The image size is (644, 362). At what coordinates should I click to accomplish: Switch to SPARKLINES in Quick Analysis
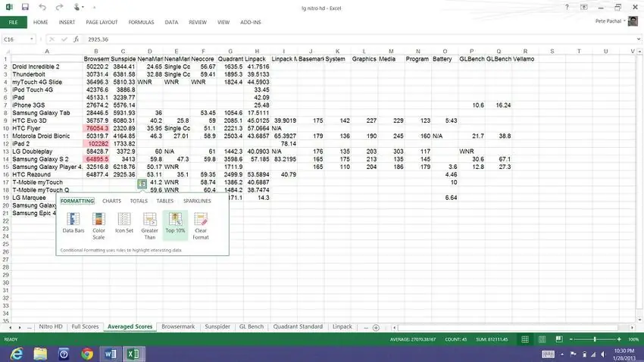[197, 201]
